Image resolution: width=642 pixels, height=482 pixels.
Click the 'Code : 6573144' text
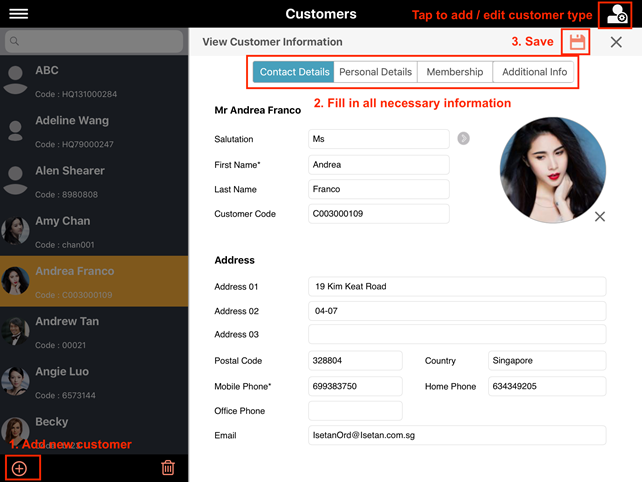[66, 396]
